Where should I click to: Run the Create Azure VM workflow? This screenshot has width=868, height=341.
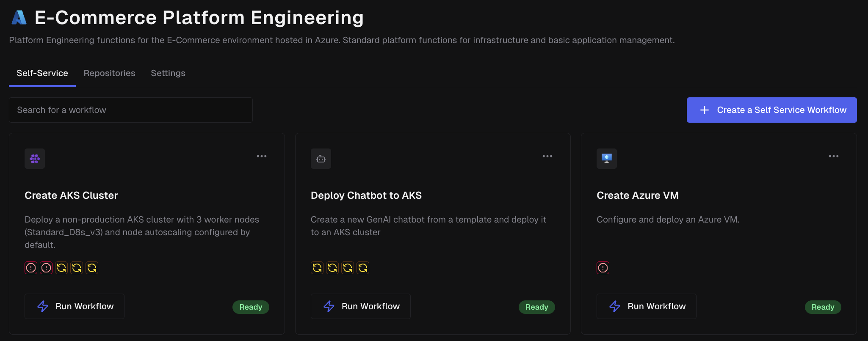click(647, 306)
